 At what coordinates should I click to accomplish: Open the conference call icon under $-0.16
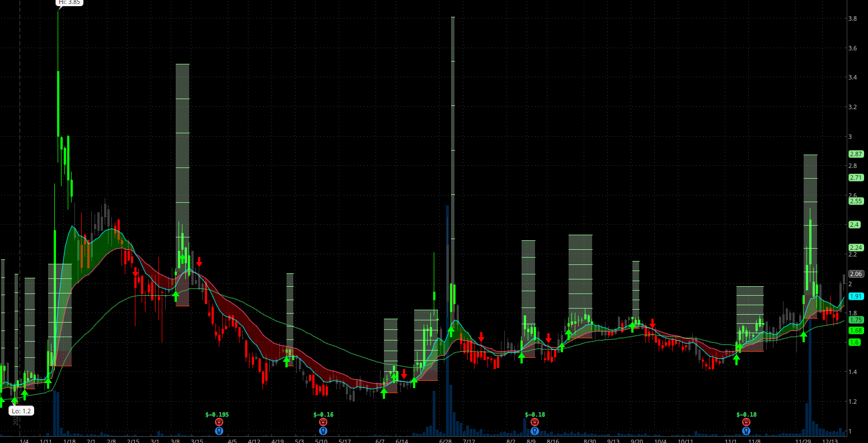(323, 422)
